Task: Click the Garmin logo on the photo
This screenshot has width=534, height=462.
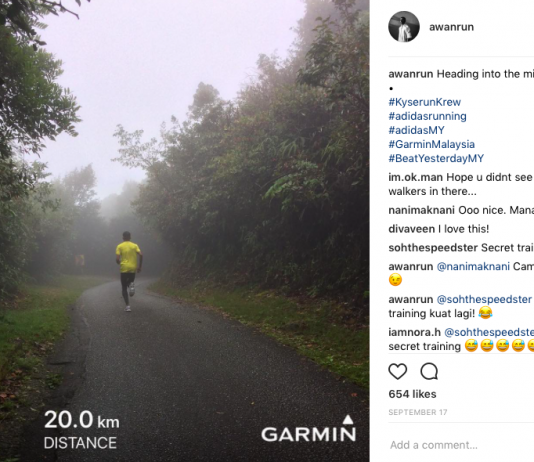Action: (309, 428)
